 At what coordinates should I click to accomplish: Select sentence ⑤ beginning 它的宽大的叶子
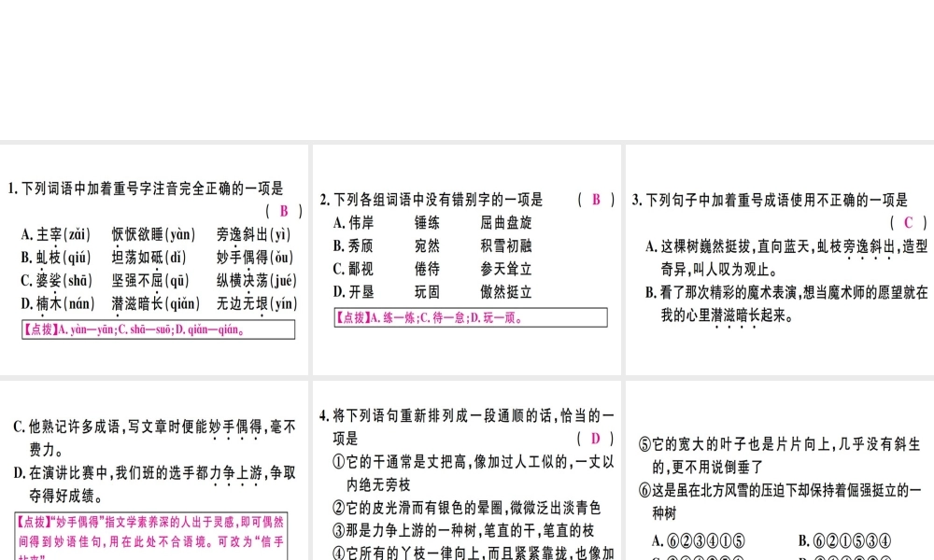coord(780,455)
